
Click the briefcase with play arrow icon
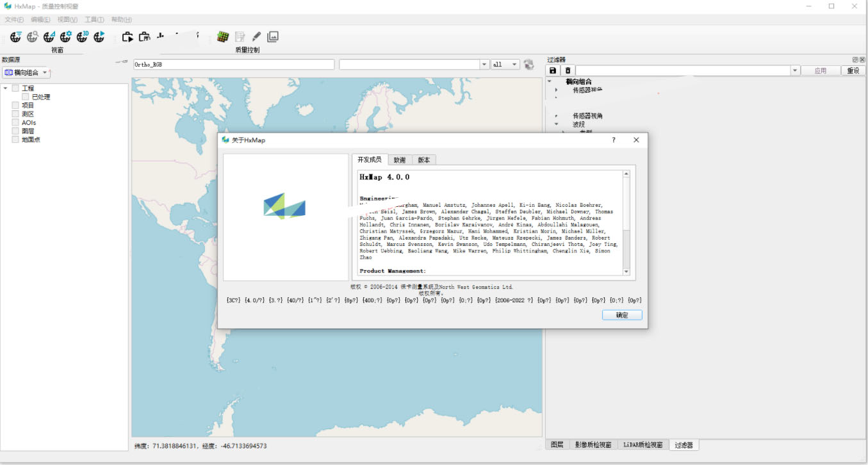(127, 37)
